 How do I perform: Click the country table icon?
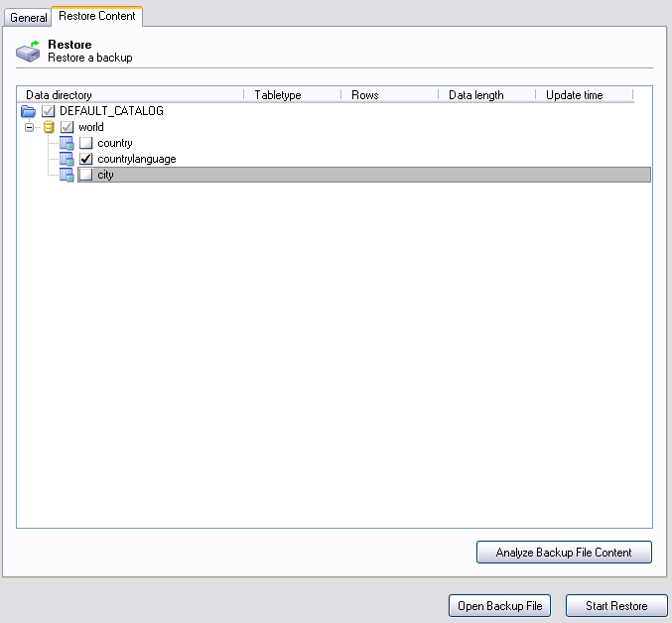click(67, 143)
